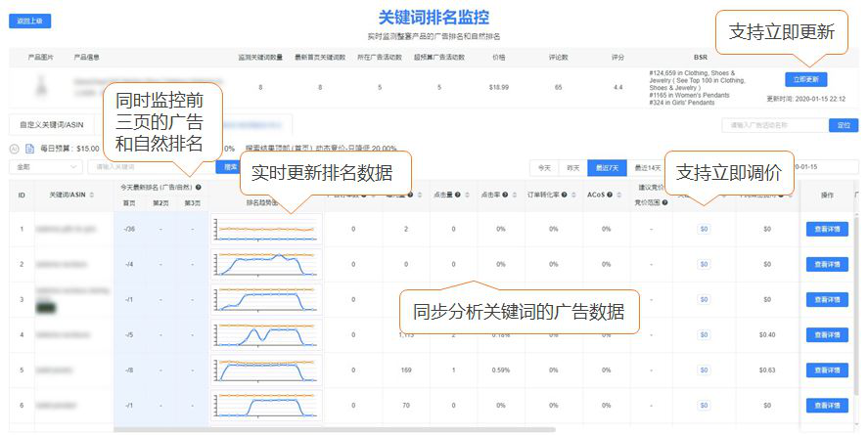
Task: Open rank trend chart in row 5
Action: click(x=266, y=370)
